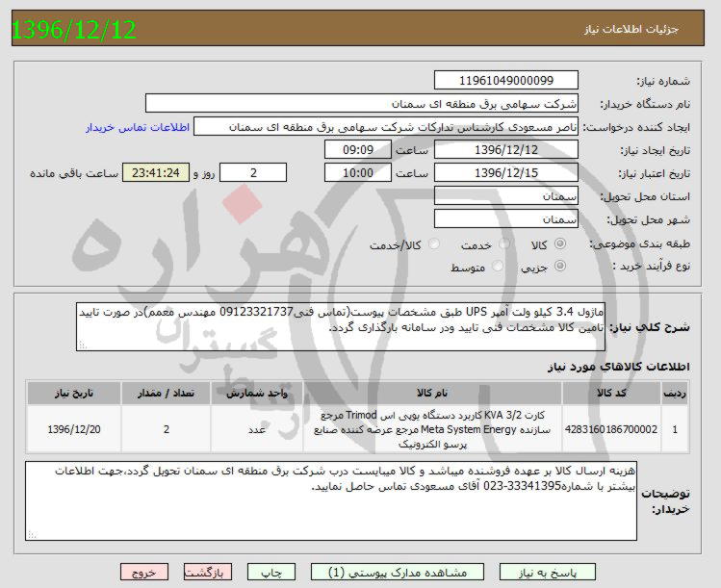The image size is (721, 588).
Task: Click the ساعت باقی مانده label
Action: tap(74, 173)
